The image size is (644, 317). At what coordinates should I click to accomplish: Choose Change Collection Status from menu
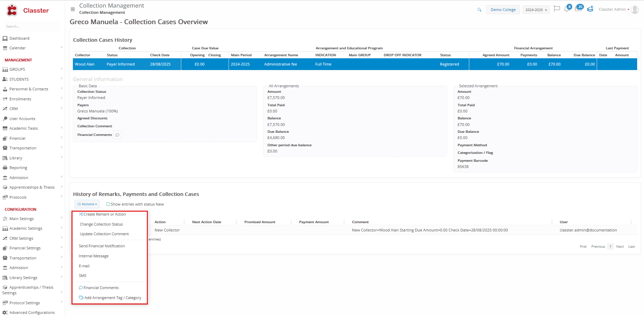101,224
